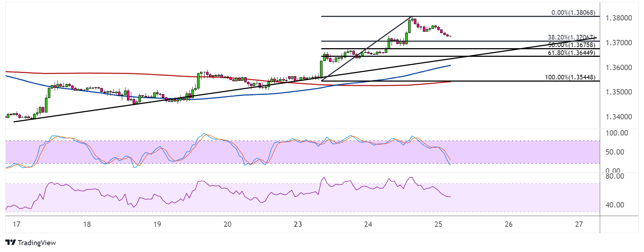Image resolution: width=644 pixels, height=252 pixels.
Task: Click the 0.00%(1.38068) Fibonacci label
Action: pos(573,13)
